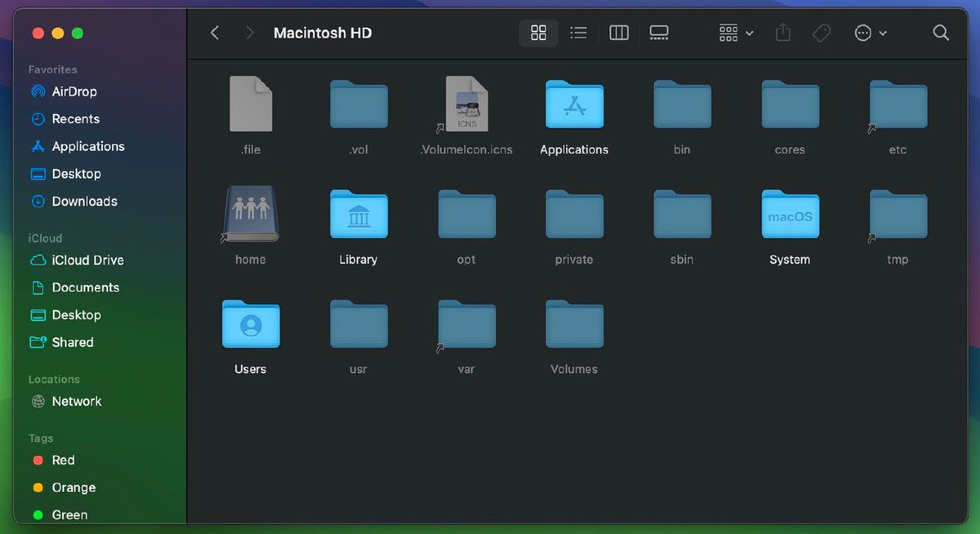Select the Users folder icon
This screenshot has height=534, width=980.
pyautogui.click(x=250, y=324)
